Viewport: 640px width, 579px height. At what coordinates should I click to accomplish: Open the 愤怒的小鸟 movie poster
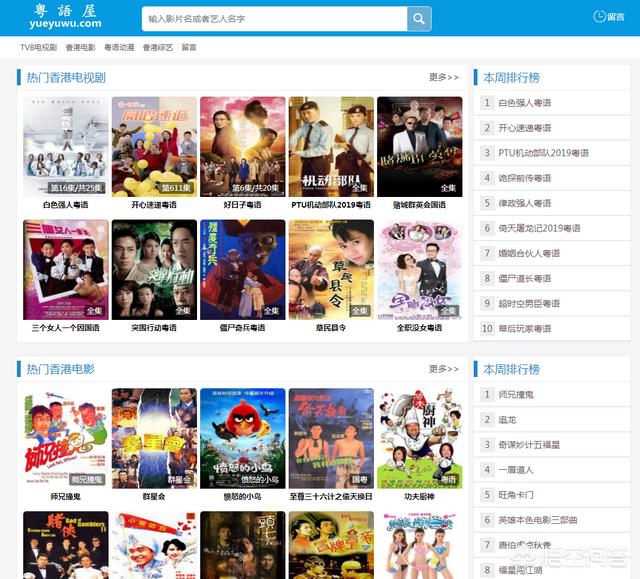click(243, 439)
